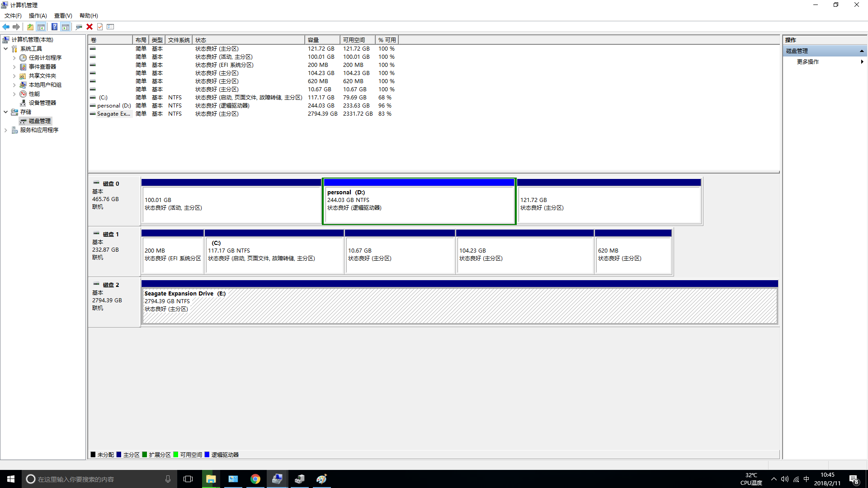
Task: Select 设备管理器 in the tree
Action: 42,103
